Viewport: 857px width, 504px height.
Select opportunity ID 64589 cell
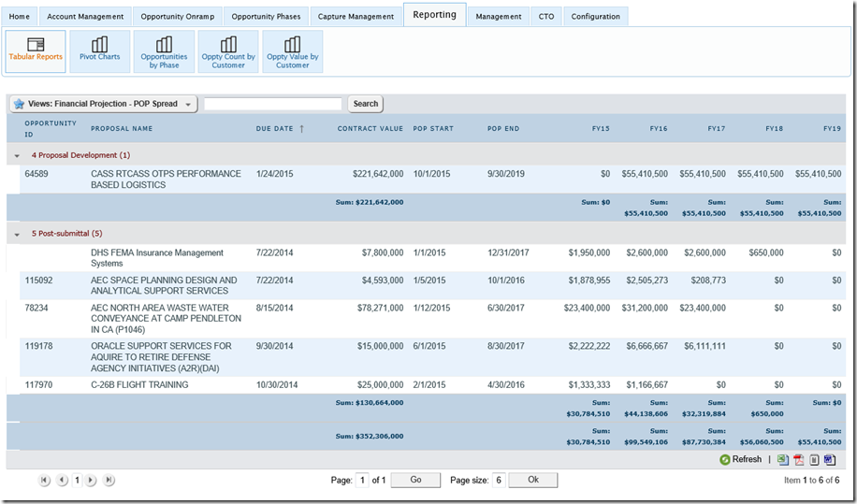point(38,174)
